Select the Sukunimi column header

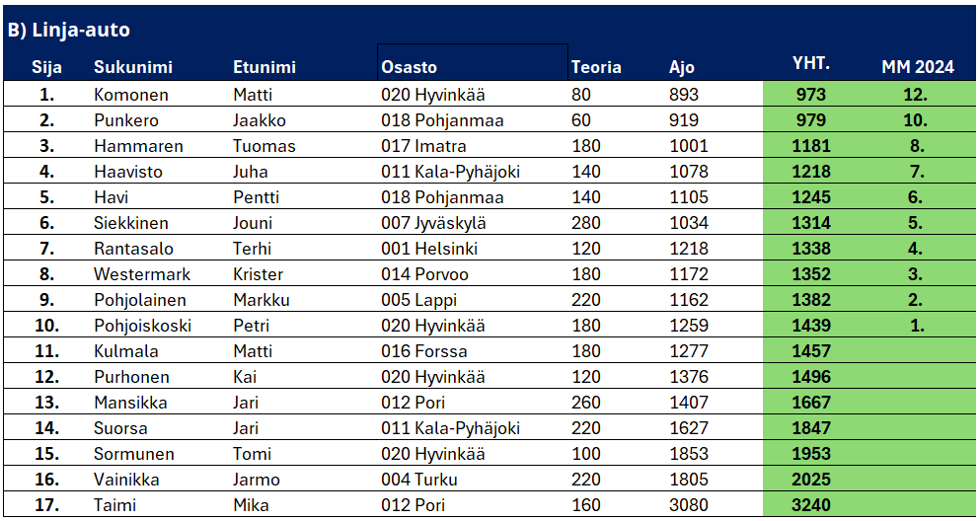pyautogui.click(x=133, y=67)
